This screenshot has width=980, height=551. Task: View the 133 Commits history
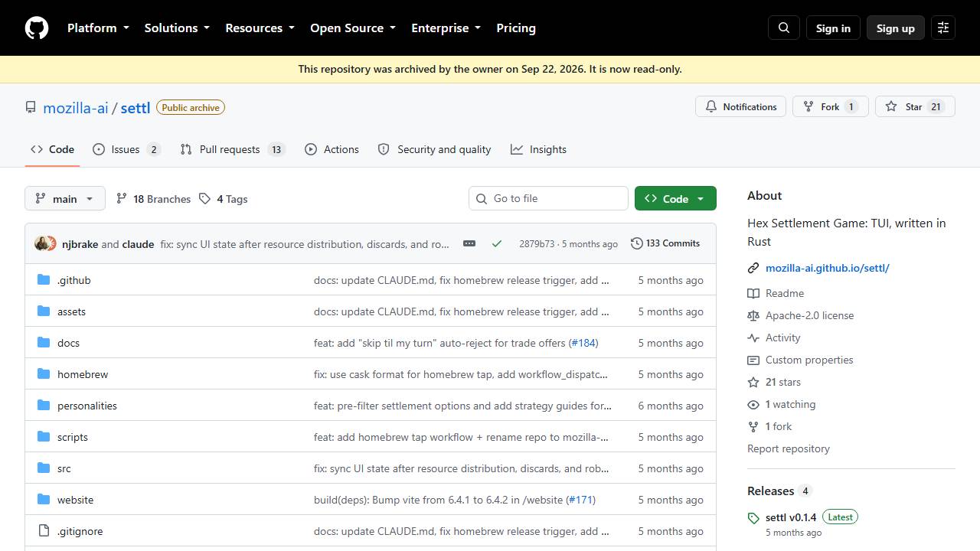[x=665, y=243]
